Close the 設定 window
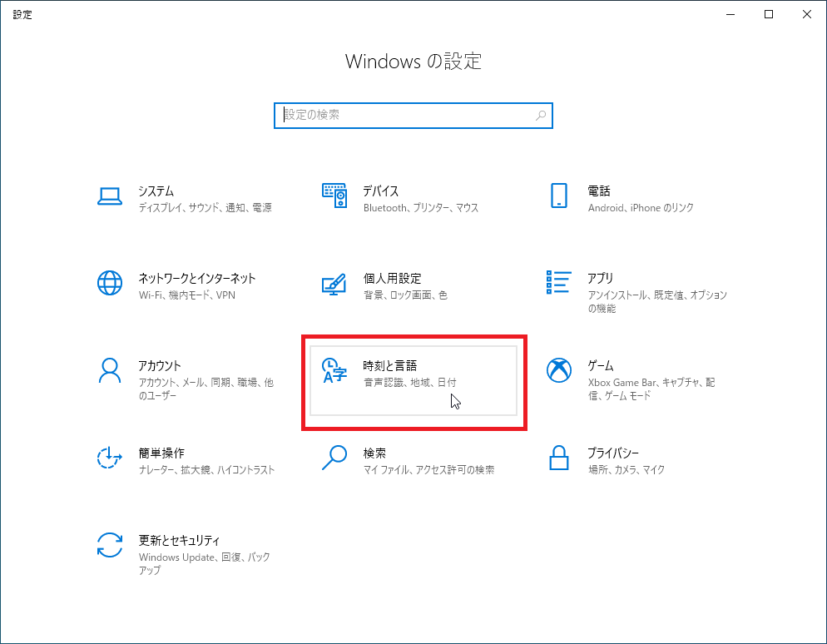Image resolution: width=827 pixels, height=644 pixels. pos(807,14)
